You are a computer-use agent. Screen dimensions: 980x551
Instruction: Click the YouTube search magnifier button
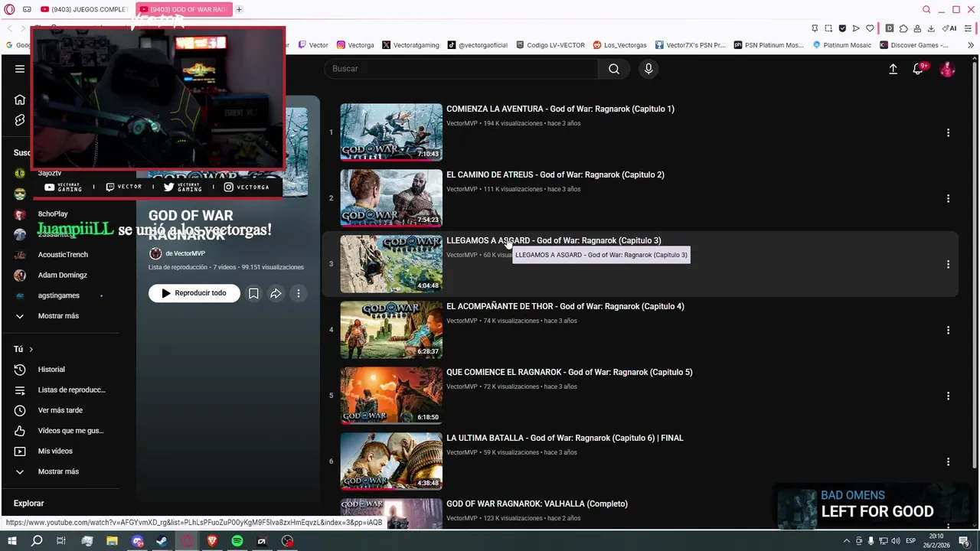[x=614, y=69]
